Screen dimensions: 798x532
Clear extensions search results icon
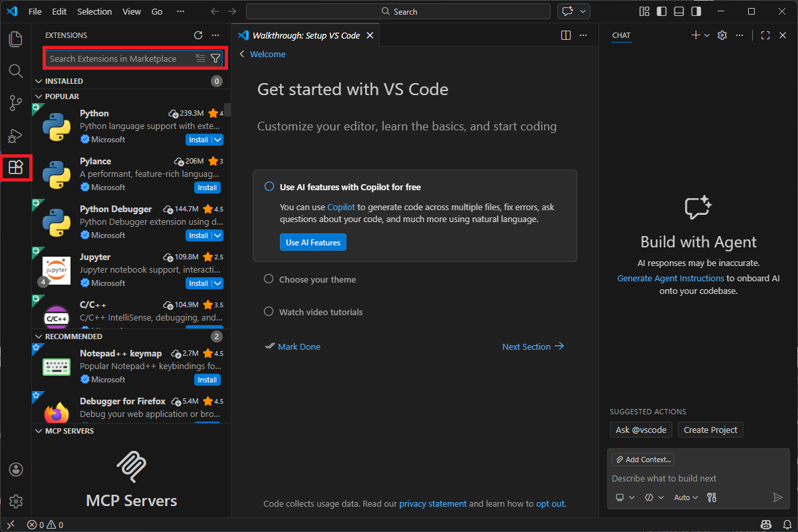pyautogui.click(x=200, y=59)
